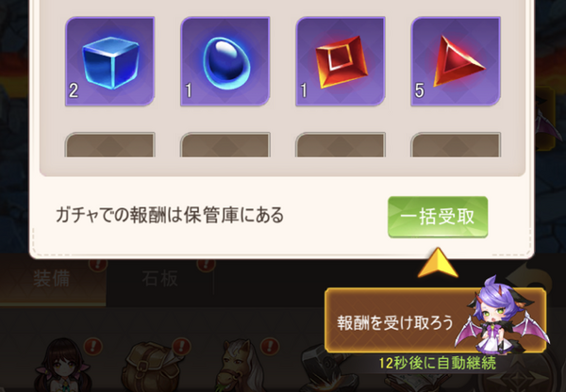Screen dimensions: 566x392
Task: Tap the 報酬を受け取ろう tutorial banner
Action: click(395, 321)
